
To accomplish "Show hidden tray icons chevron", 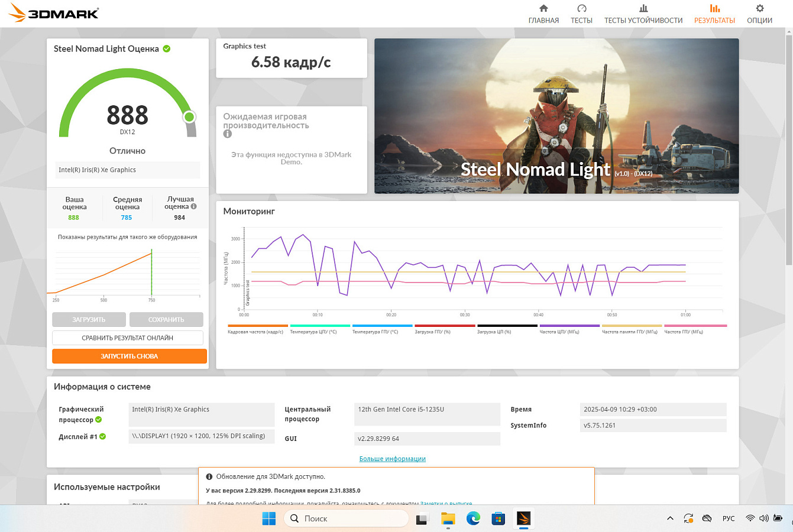I will coord(670,518).
